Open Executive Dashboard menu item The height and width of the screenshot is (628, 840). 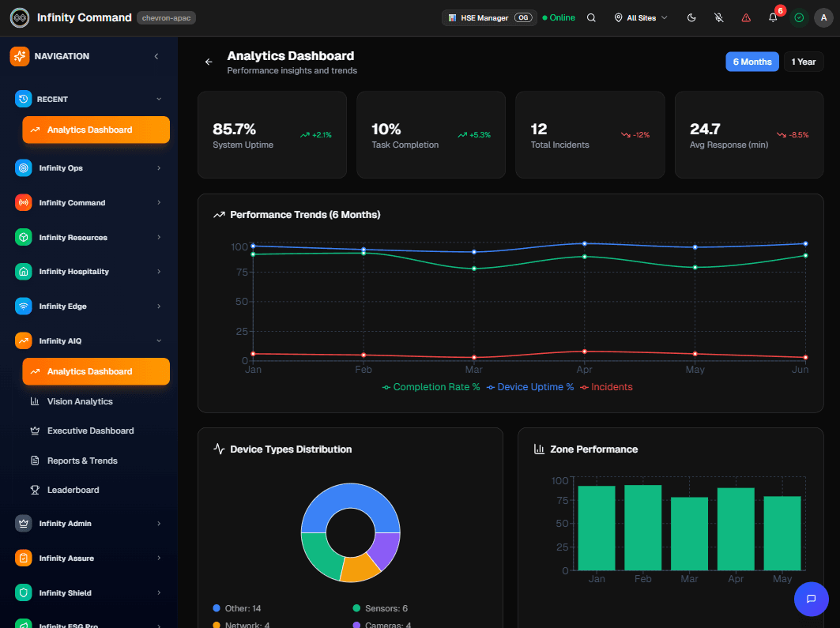[96, 431]
